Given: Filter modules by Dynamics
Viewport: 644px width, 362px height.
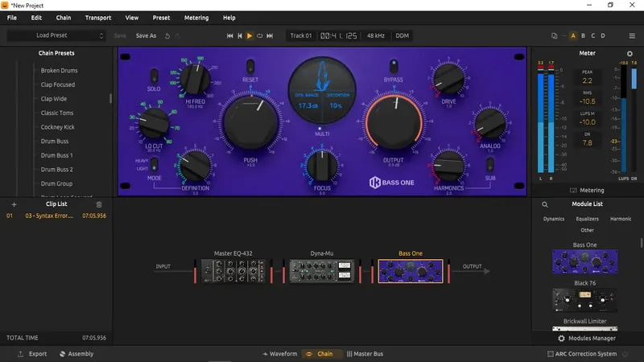Looking at the screenshot, I should (x=554, y=219).
